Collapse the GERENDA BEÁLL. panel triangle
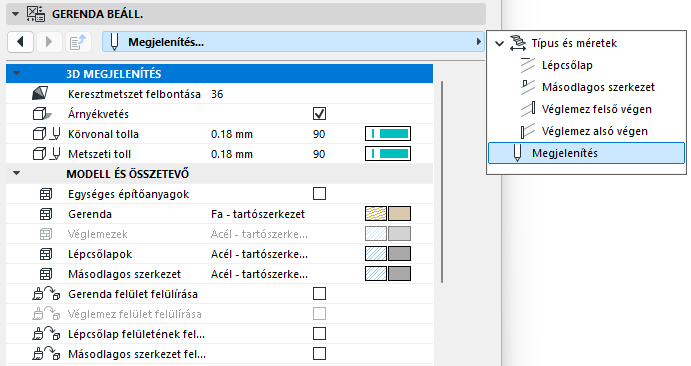The width and height of the screenshot is (691, 366). (15, 14)
